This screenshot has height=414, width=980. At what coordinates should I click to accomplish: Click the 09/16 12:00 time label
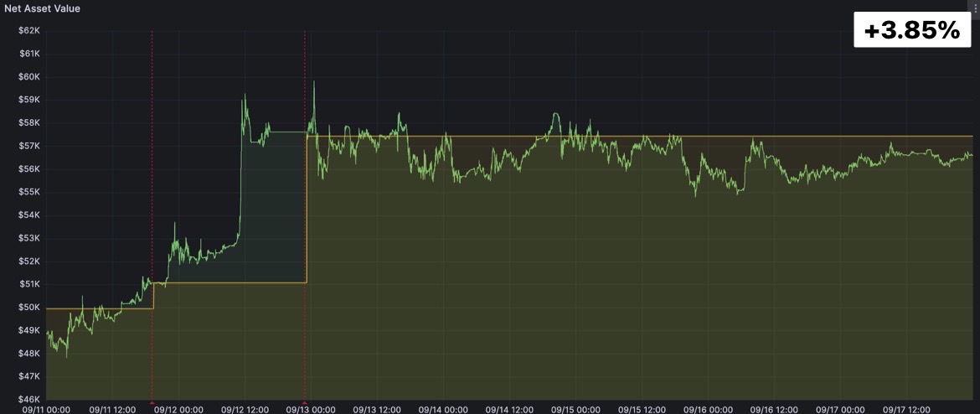tap(774, 410)
